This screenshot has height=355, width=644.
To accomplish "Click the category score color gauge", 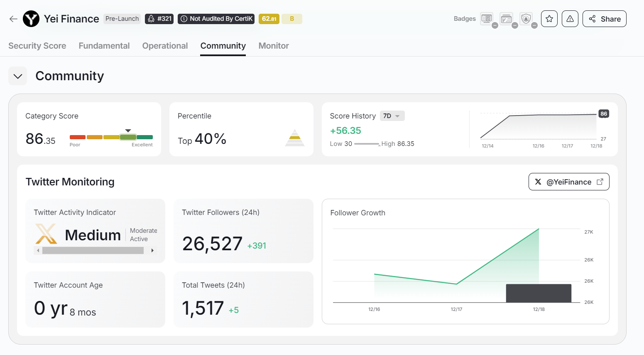I will click(111, 137).
